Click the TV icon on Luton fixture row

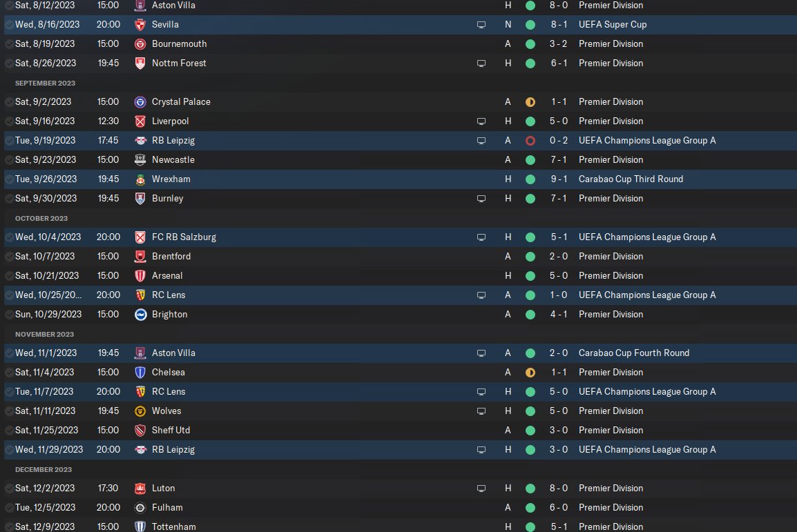click(x=481, y=489)
